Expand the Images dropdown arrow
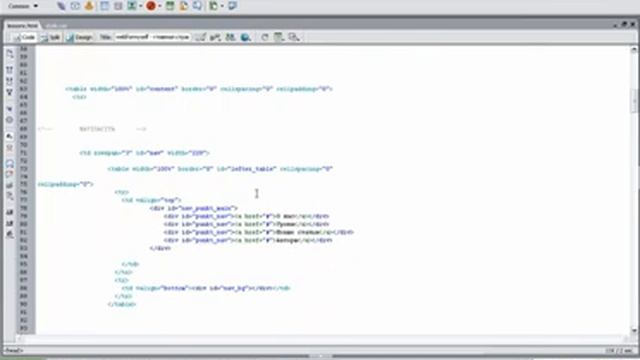This screenshot has width=640, height=360. click(140, 6)
